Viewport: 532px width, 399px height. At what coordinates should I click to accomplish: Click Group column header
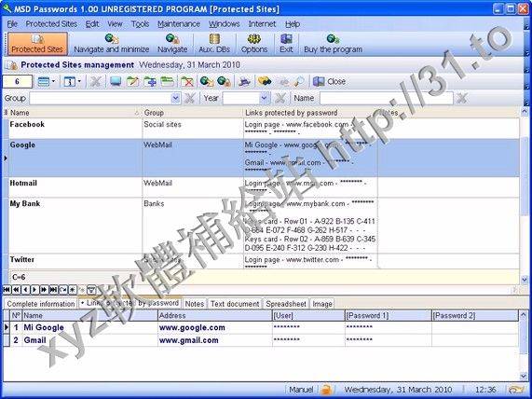pos(192,113)
